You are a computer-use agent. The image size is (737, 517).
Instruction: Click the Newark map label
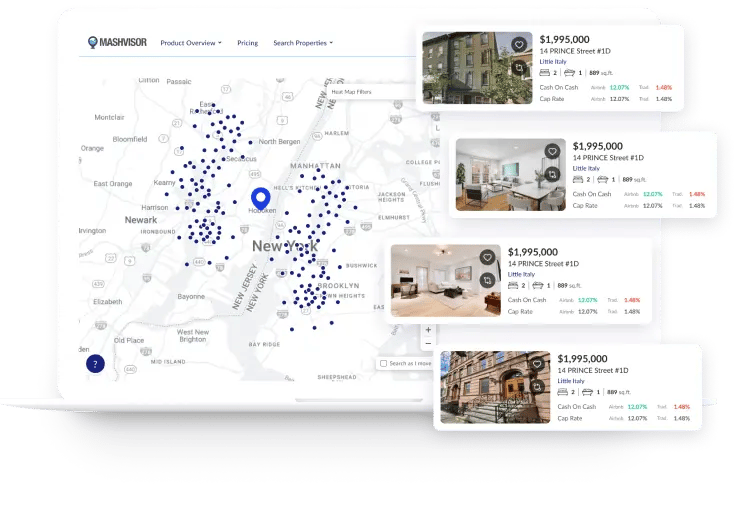(141, 219)
